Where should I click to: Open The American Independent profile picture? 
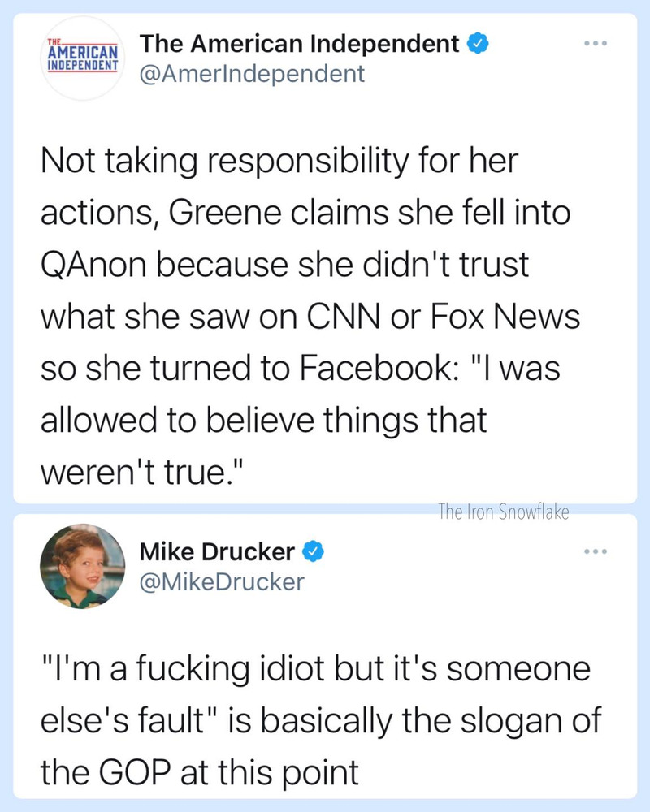pos(80,58)
